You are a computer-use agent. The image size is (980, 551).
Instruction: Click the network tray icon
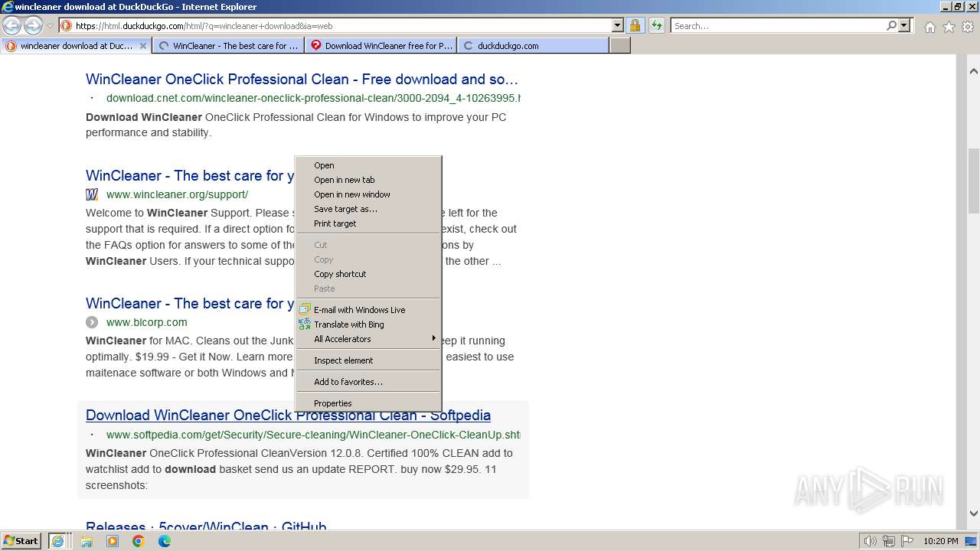889,541
